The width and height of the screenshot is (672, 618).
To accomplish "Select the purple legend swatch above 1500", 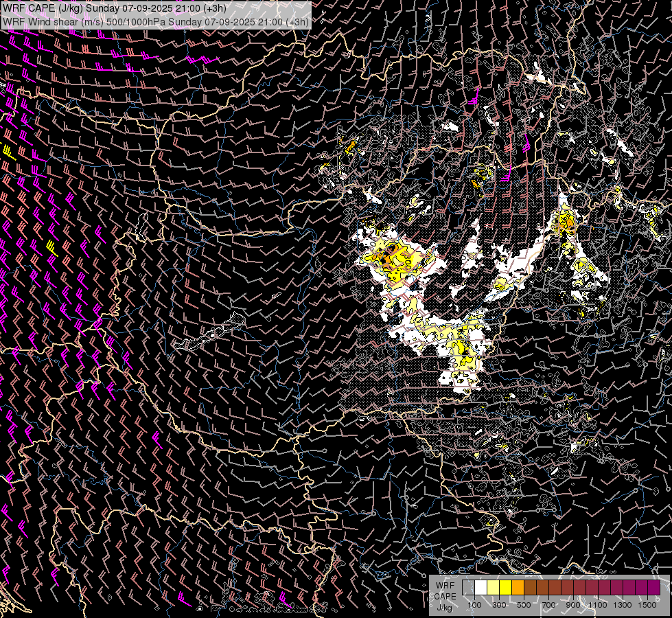I will 654,588.
